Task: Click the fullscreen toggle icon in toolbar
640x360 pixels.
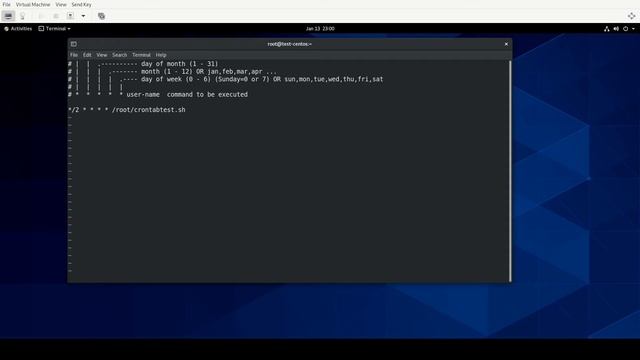Action: pyautogui.click(x=631, y=16)
